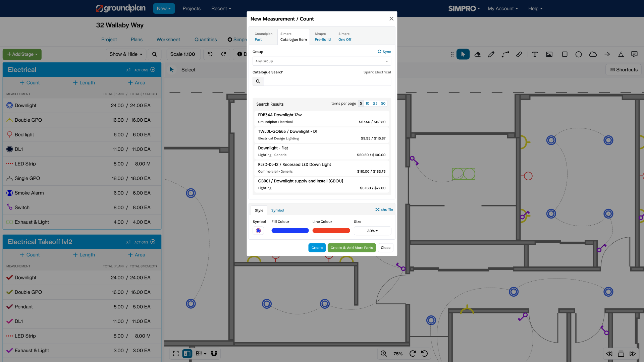Click the zoom in magnifier icon
644x362 pixels.
tap(384, 354)
